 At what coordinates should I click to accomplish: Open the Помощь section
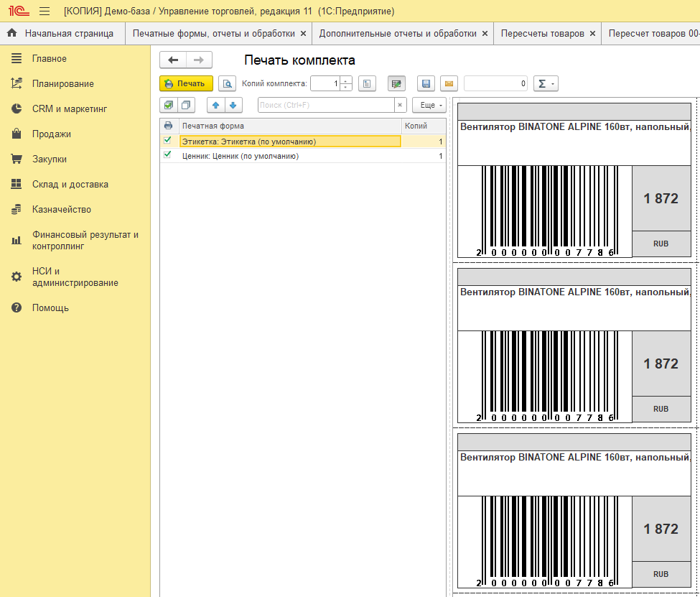tap(75, 308)
